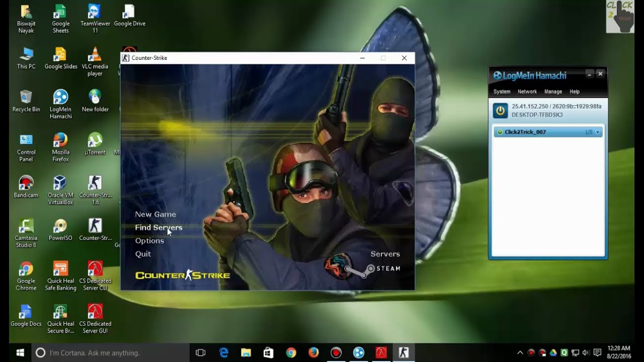Open Camtasia Studio 8 desktop icon

tap(26, 233)
